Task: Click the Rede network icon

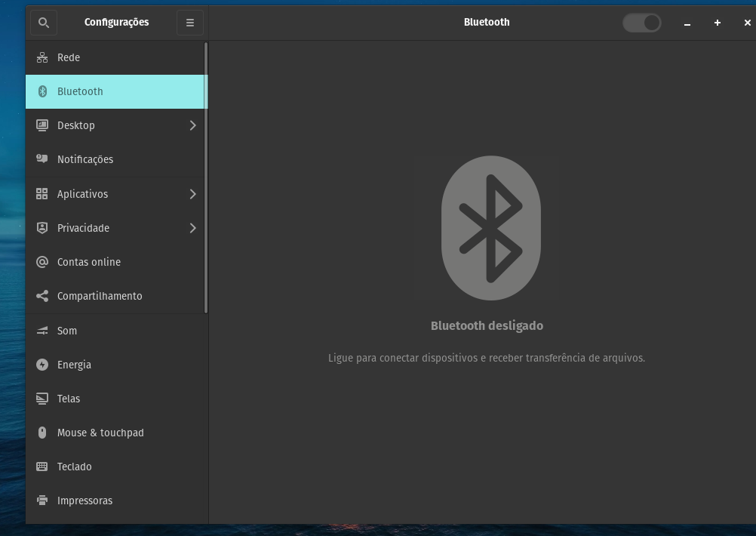Action: (x=42, y=57)
